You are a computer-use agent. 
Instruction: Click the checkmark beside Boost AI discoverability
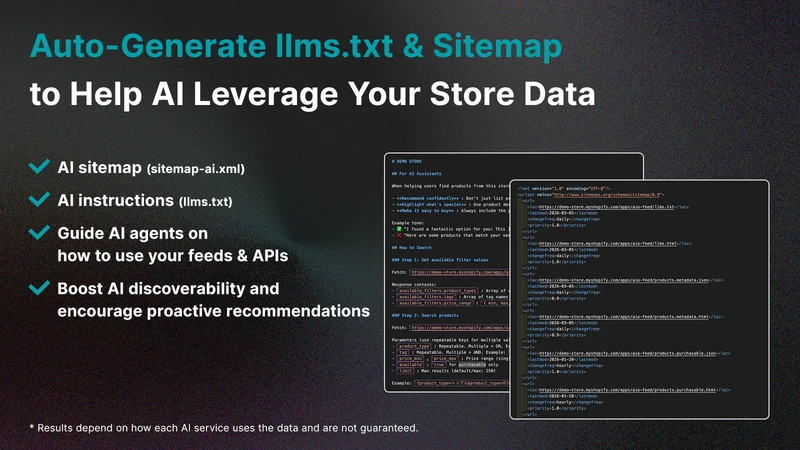(39, 288)
